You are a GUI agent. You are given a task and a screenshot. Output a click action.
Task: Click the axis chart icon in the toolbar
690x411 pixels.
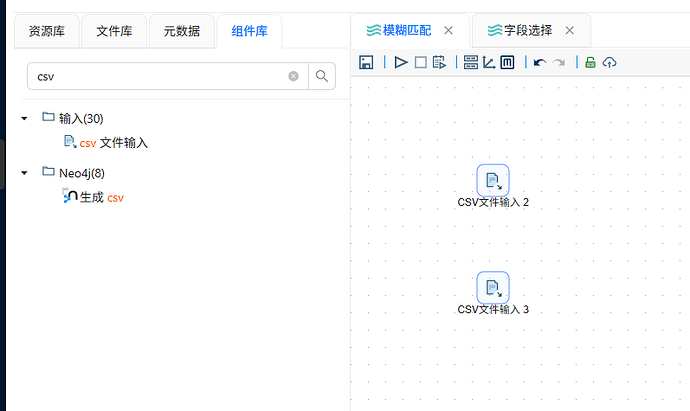[x=489, y=62]
